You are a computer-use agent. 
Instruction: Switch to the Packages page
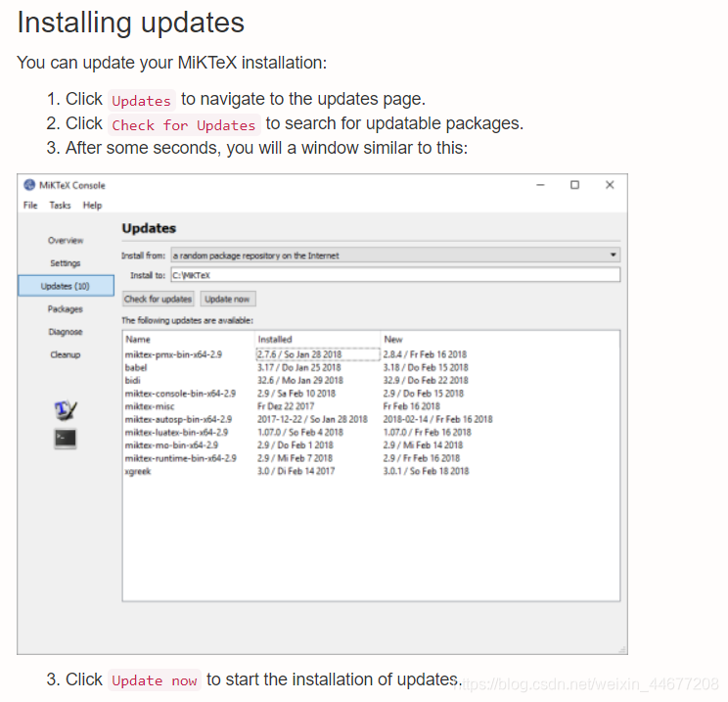[66, 309]
